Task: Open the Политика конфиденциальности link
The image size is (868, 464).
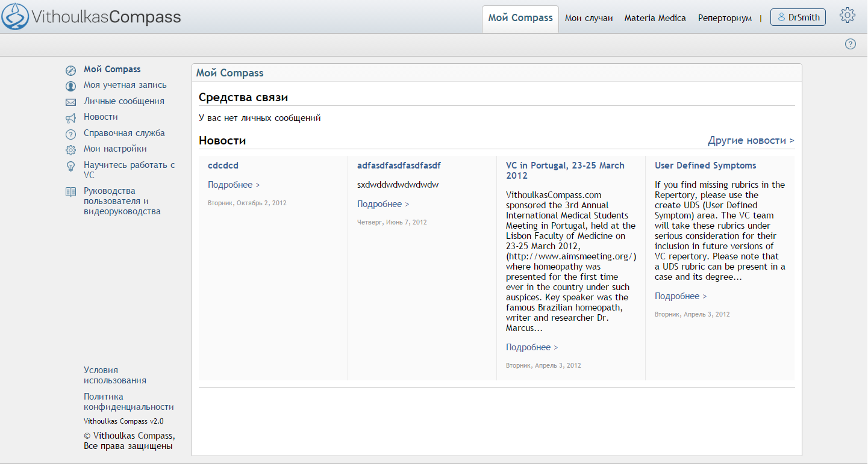Action: click(x=129, y=401)
